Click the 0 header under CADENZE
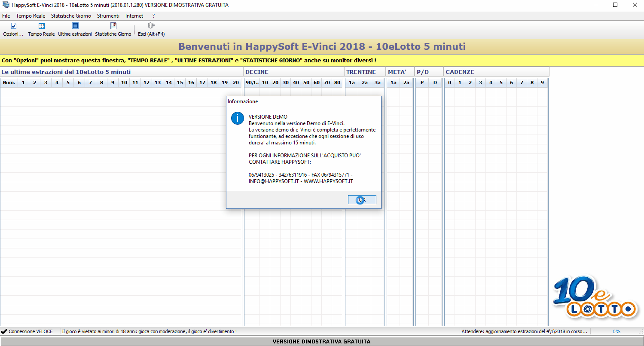The width and height of the screenshot is (644, 346). (449, 83)
